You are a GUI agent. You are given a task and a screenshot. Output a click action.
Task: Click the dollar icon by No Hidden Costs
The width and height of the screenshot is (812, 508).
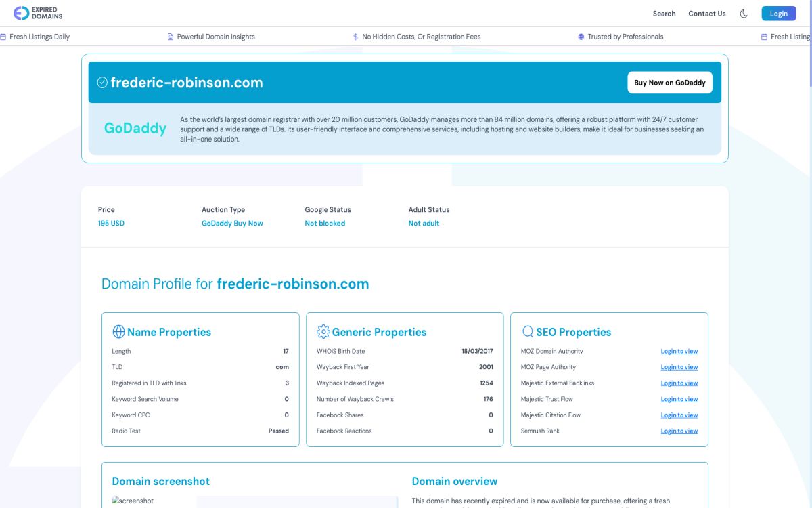(356, 37)
